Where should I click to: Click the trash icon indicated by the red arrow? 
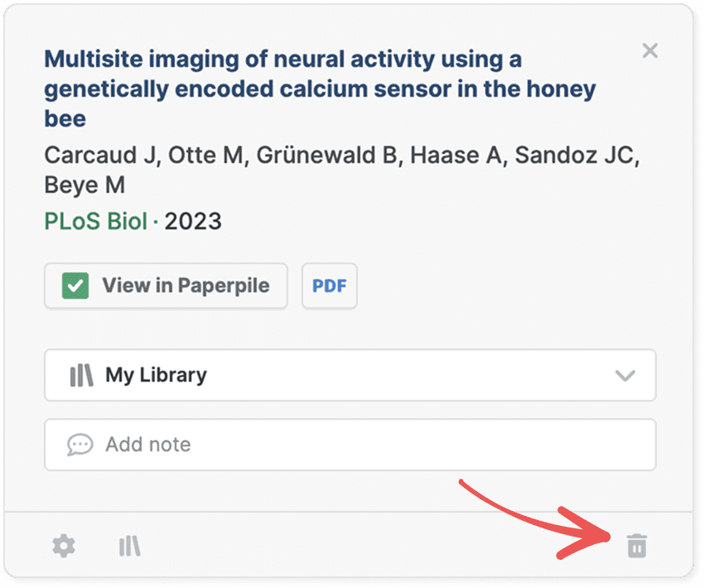(x=636, y=546)
